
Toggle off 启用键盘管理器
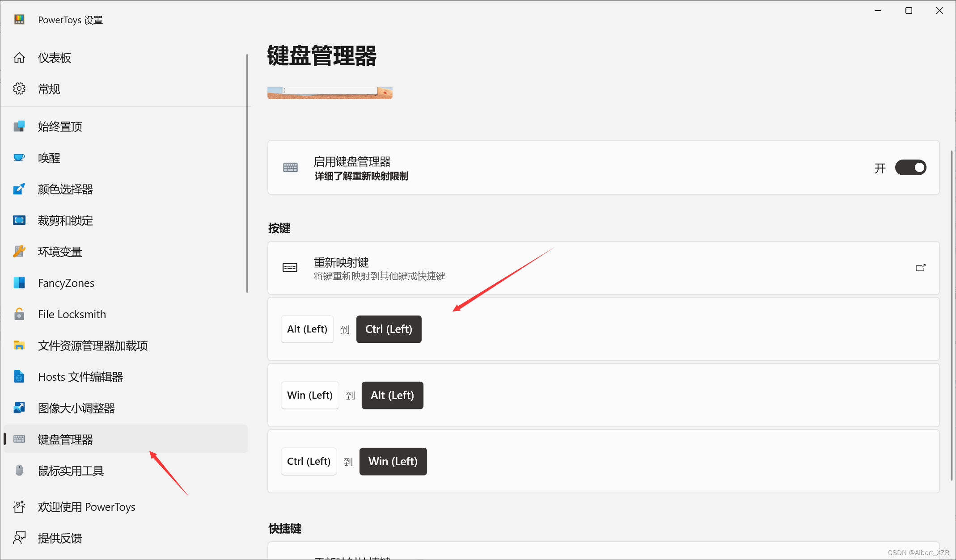910,168
